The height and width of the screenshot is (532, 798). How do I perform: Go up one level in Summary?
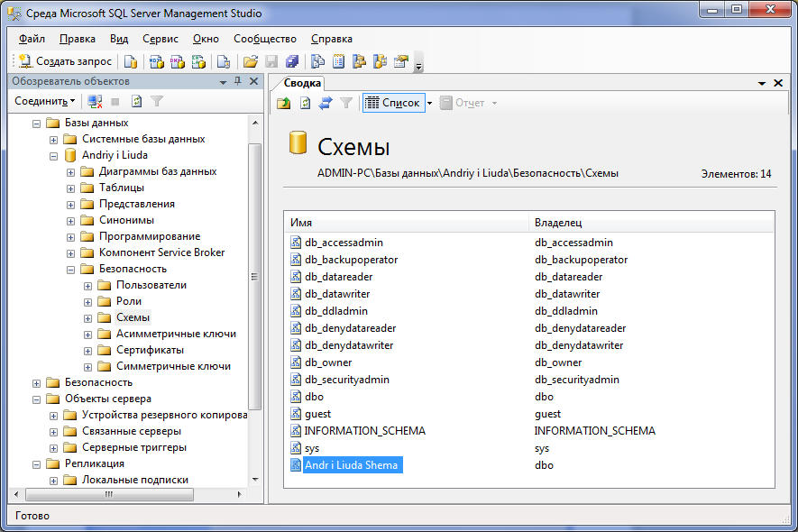click(x=283, y=104)
